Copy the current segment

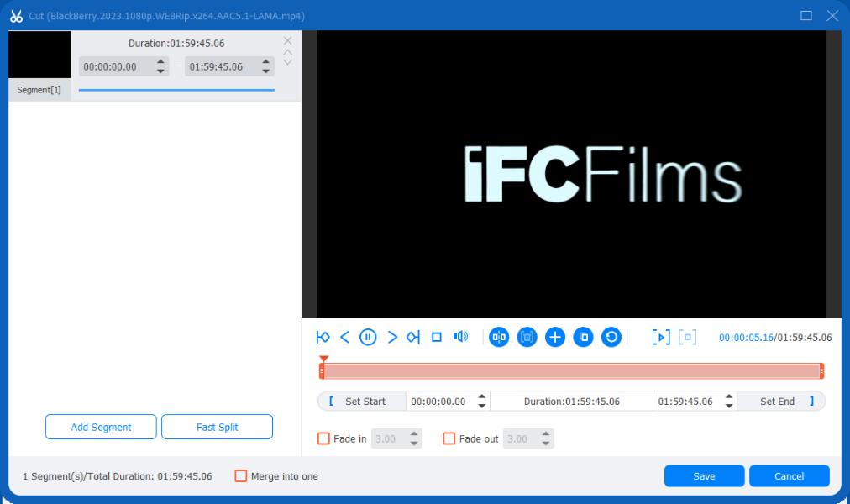[x=583, y=337]
